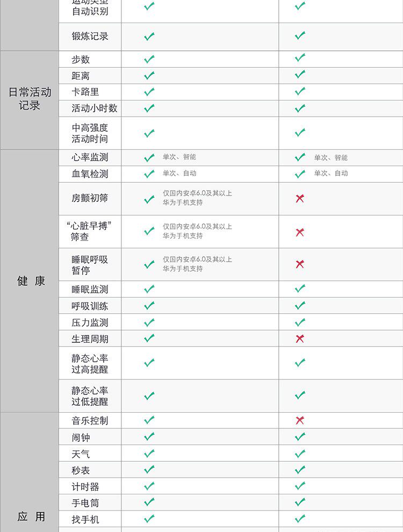This screenshot has width=403, height=532.
Task: Select the 日常活动记录 category cell
Action: point(30,99)
